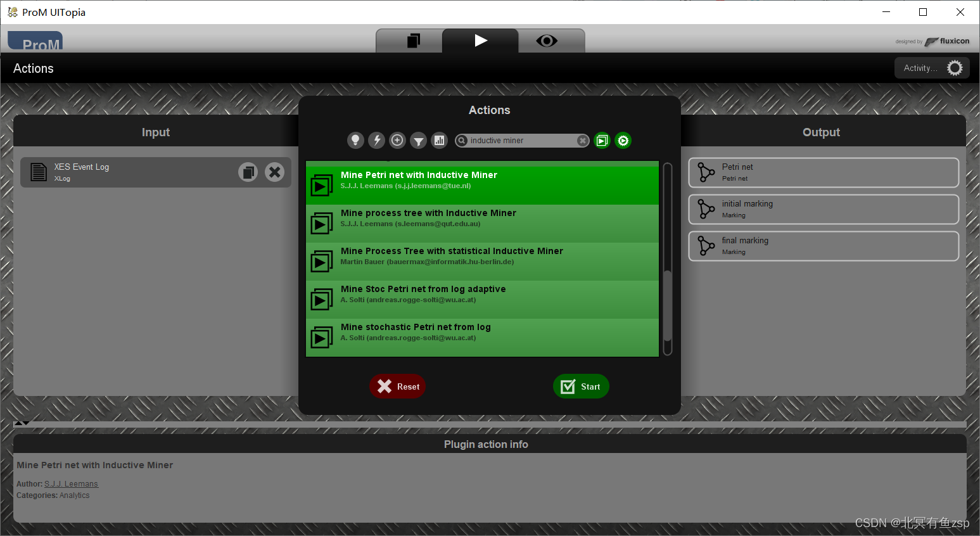The width and height of the screenshot is (980, 536).
Task: Open the Views tab with eye icon
Action: [x=547, y=41]
